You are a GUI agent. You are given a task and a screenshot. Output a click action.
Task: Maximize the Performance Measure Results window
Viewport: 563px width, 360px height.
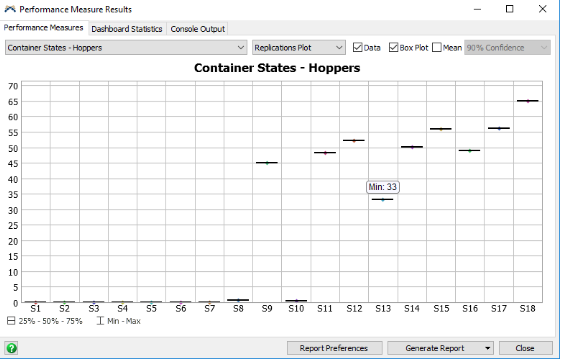pos(510,9)
